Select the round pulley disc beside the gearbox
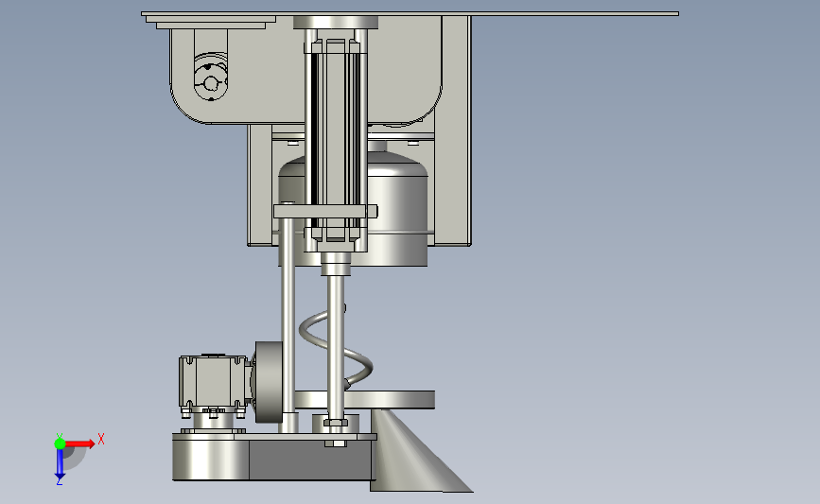The image size is (820, 504). point(269,382)
